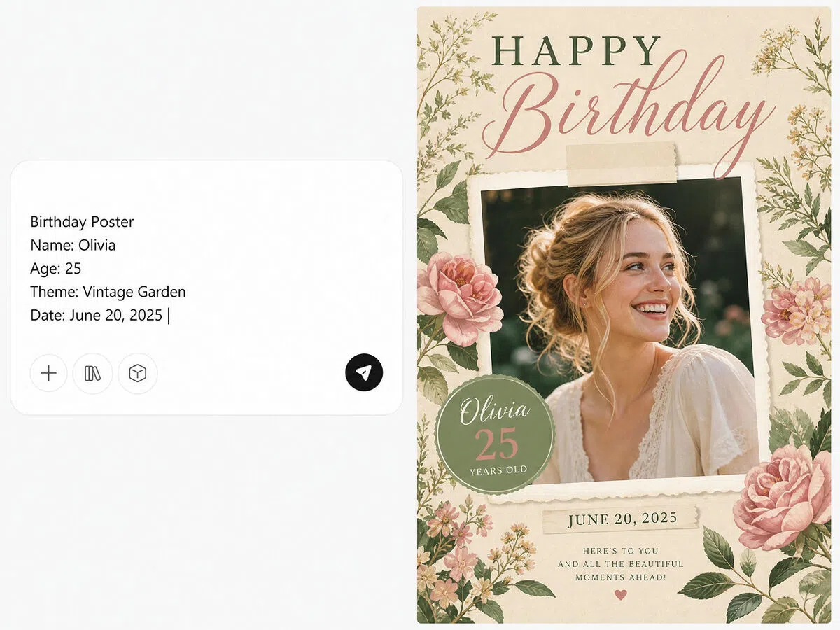840x630 pixels.
Task: Click the 'Theme: Vintage Garden' prompt line
Action: (108, 292)
